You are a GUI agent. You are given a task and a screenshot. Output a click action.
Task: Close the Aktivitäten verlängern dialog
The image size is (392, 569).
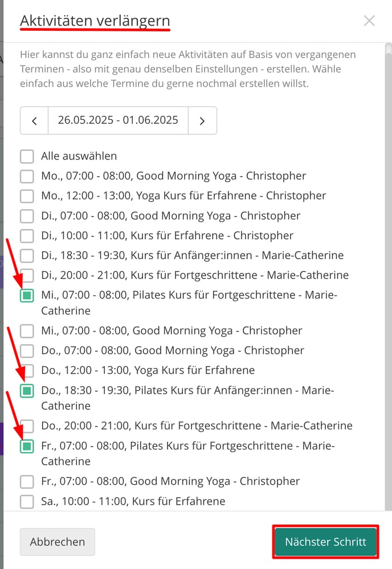(x=369, y=21)
